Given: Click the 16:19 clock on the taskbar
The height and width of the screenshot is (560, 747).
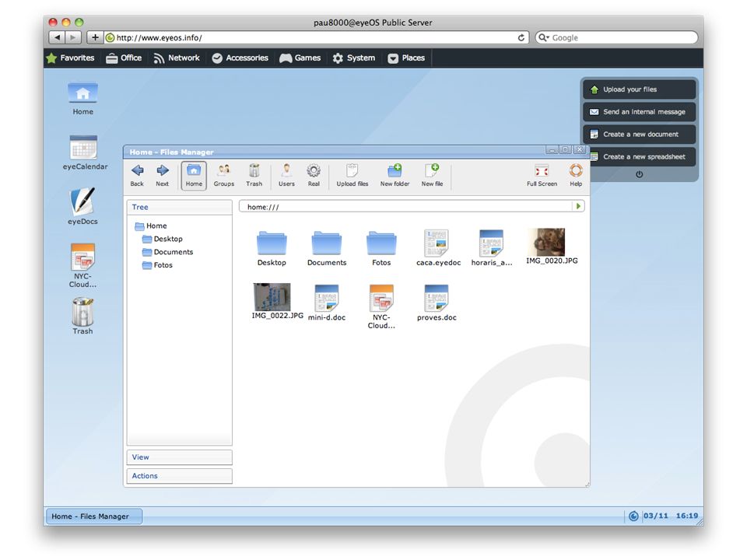Looking at the screenshot, I should click(686, 516).
